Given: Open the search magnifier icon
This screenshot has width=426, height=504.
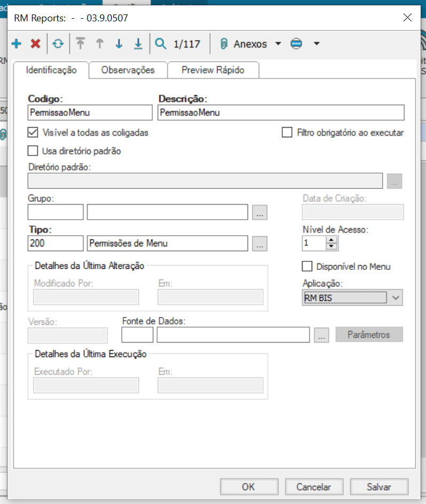Looking at the screenshot, I should click(x=160, y=43).
